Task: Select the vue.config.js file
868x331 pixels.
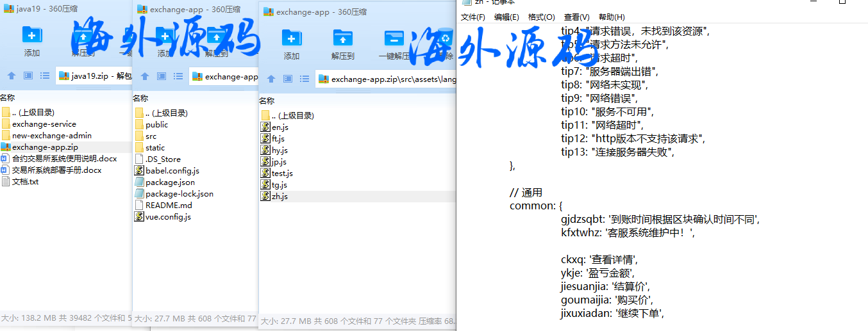Action: (168, 217)
